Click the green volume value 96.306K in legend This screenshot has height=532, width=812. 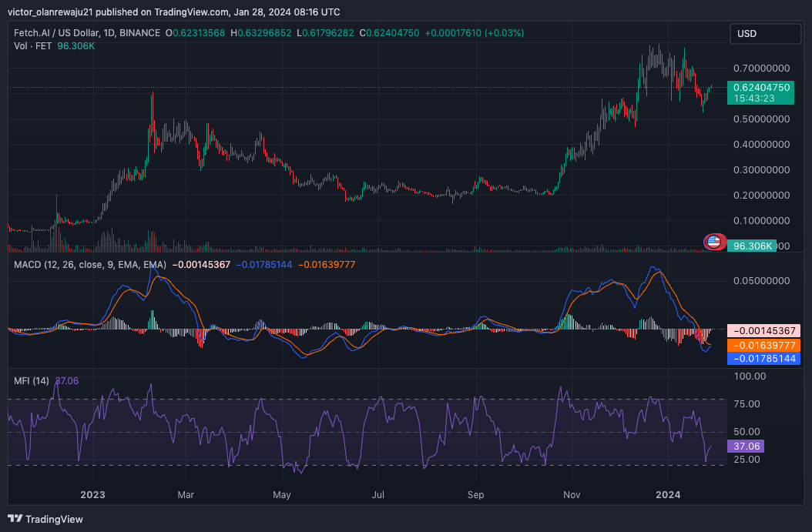tap(75, 46)
